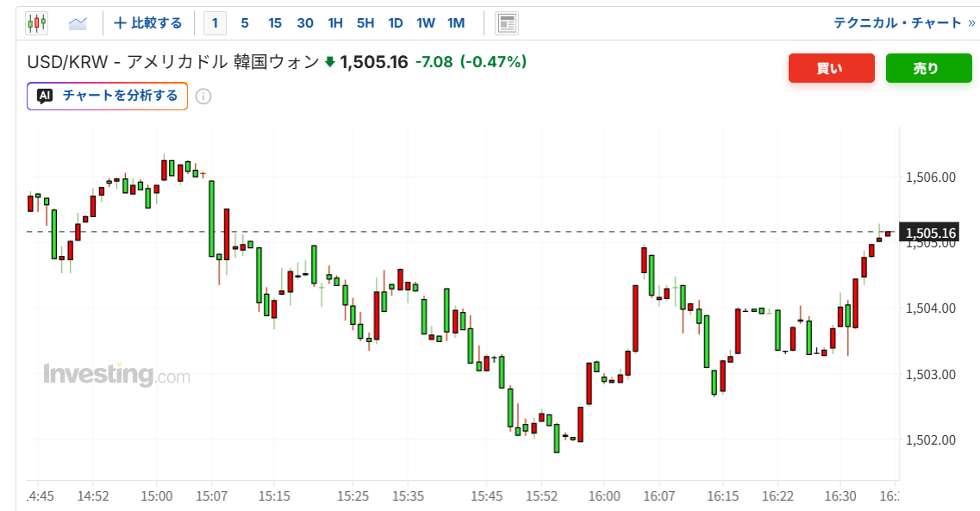Click the info circle next to chart analysis
The height and width of the screenshot is (511, 980).
click(x=203, y=97)
